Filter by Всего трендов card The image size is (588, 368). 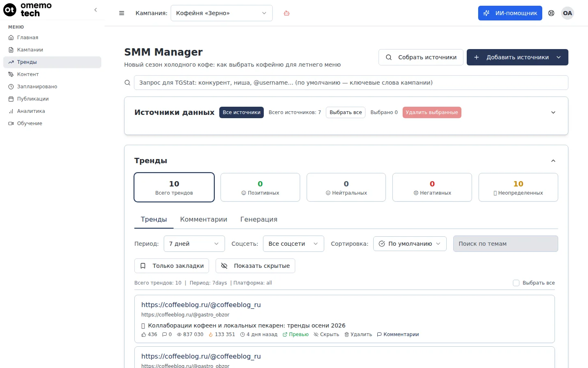point(174,187)
